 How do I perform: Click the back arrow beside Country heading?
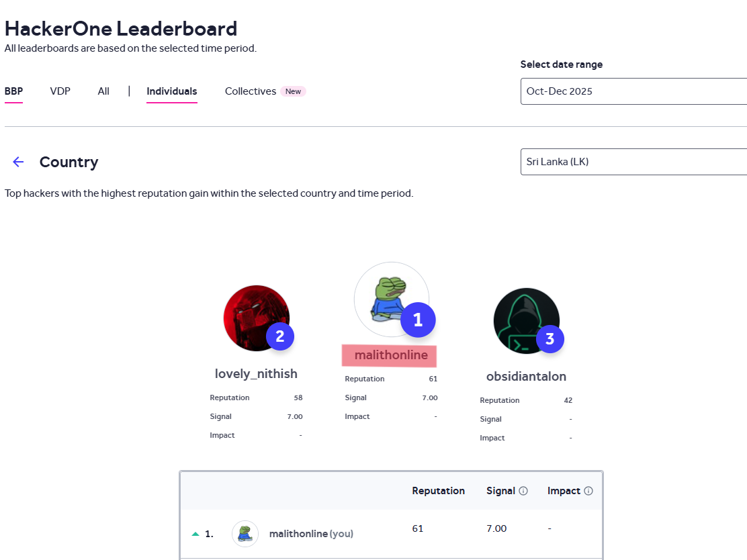pyautogui.click(x=17, y=161)
